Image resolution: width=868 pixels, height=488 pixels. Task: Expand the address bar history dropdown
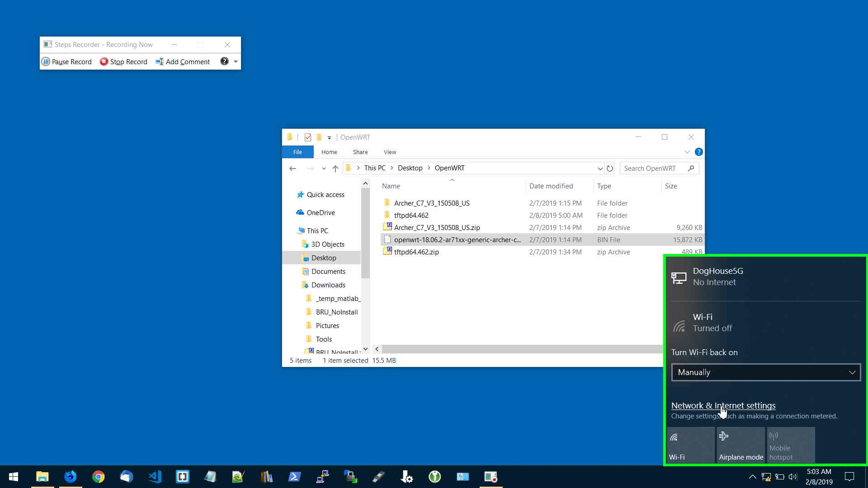(x=600, y=168)
